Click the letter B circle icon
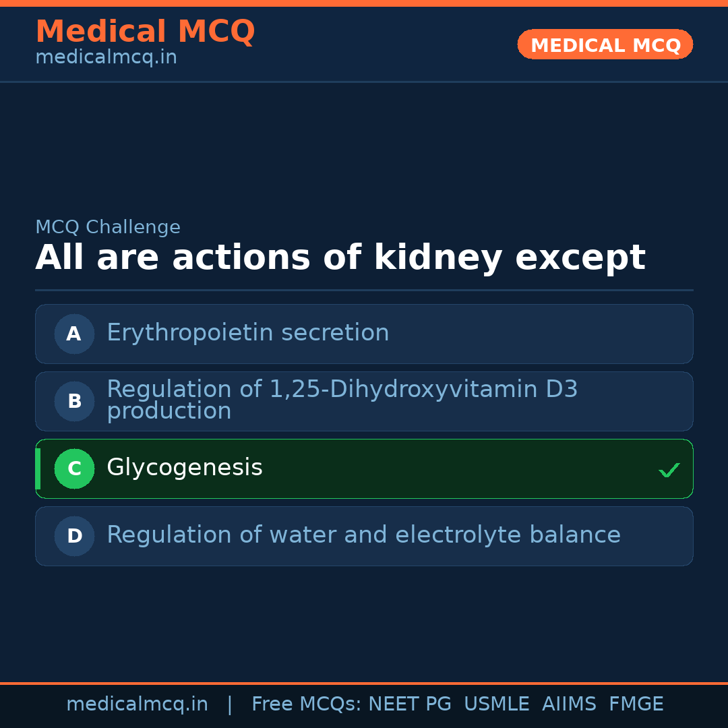728x728 pixels. [x=74, y=401]
